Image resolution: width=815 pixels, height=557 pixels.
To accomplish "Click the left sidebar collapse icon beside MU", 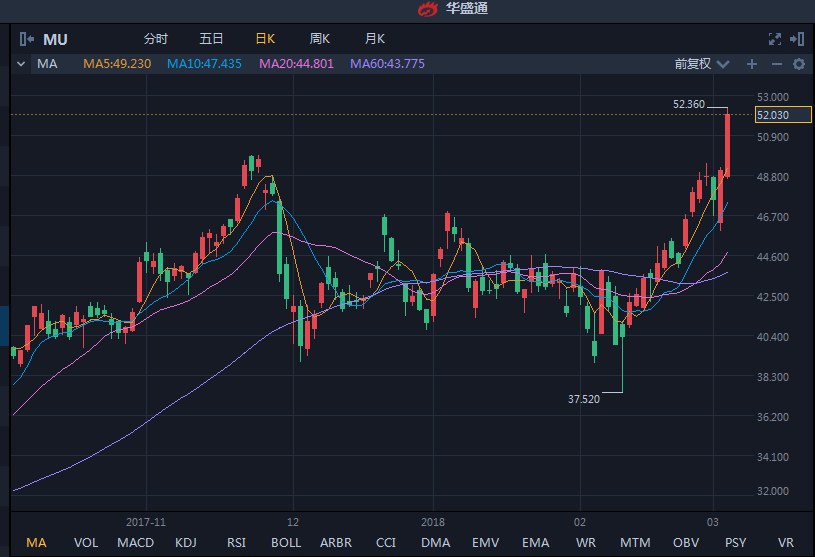I will pos(27,39).
